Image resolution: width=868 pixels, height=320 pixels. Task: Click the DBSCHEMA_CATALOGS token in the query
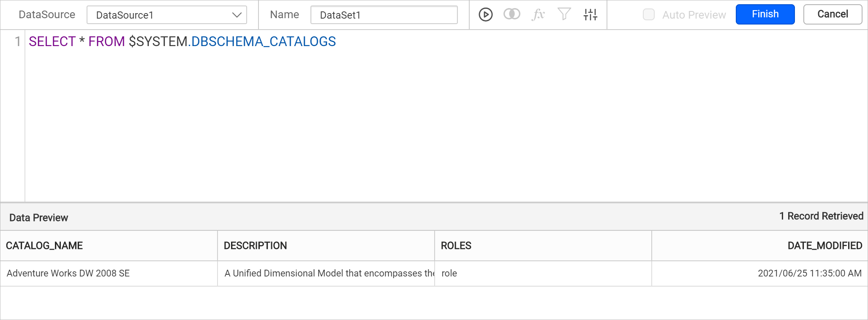(x=264, y=41)
